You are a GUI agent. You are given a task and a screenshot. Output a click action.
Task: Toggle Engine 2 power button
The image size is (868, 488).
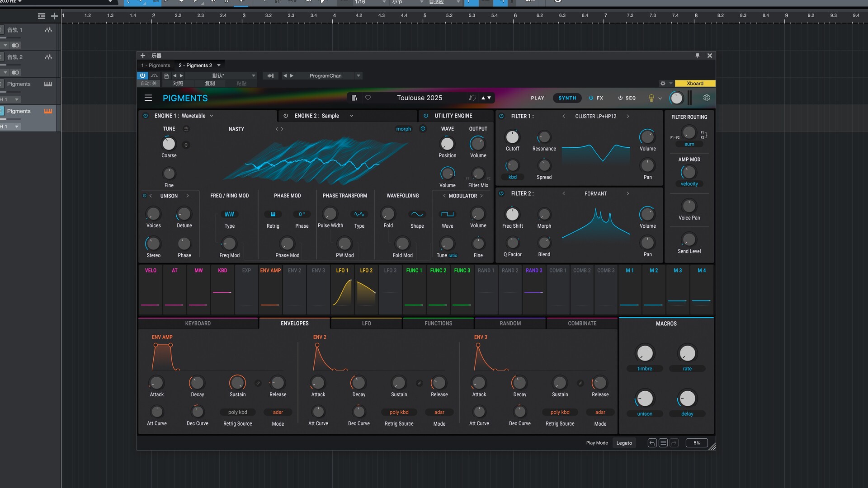click(x=286, y=116)
